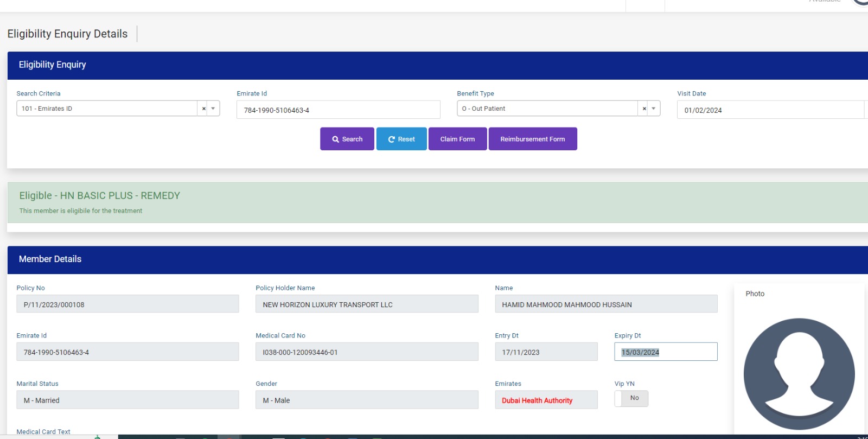Click the Emirate Id search input field
Image resolution: width=868 pixels, height=439 pixels.
click(338, 110)
